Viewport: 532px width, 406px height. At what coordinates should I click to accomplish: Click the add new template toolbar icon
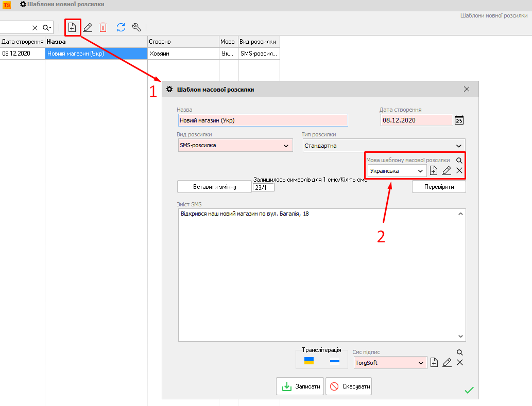[72, 27]
